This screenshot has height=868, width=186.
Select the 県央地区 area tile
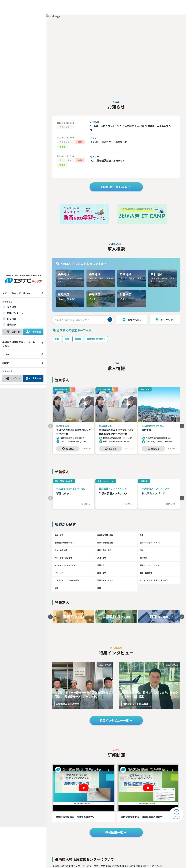(101, 278)
